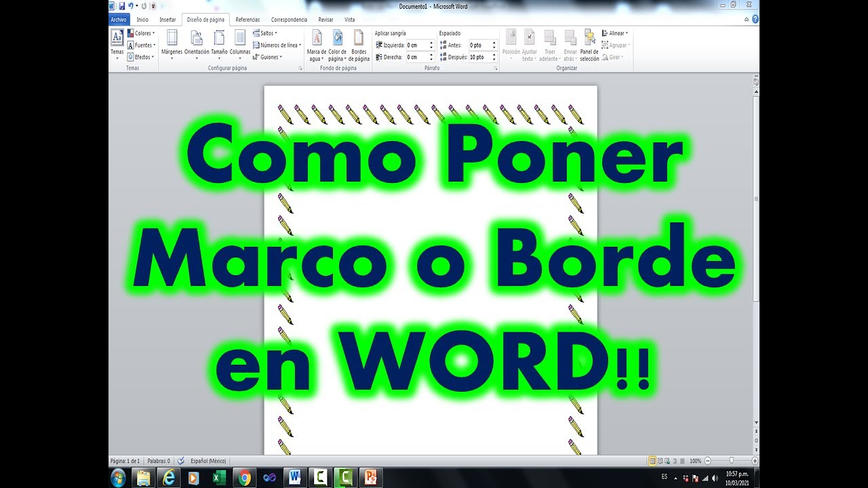Open the Temas gallery
The width and height of the screenshot is (868, 488).
(x=117, y=45)
